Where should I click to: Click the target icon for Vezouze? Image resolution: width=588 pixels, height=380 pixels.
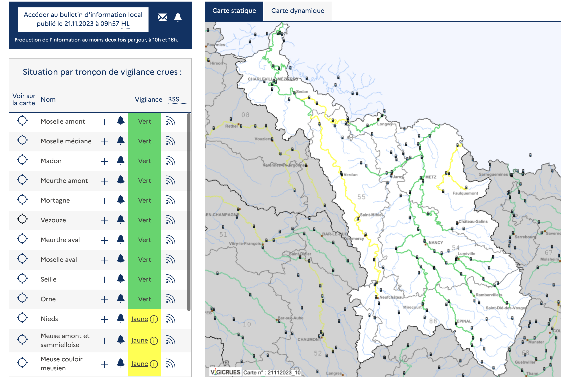click(x=22, y=219)
